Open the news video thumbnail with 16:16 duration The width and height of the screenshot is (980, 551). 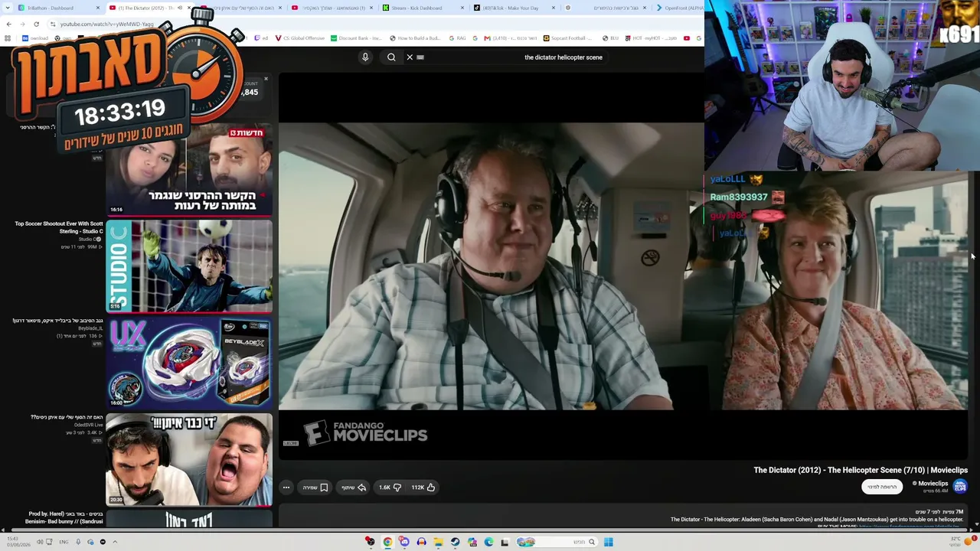coord(189,170)
